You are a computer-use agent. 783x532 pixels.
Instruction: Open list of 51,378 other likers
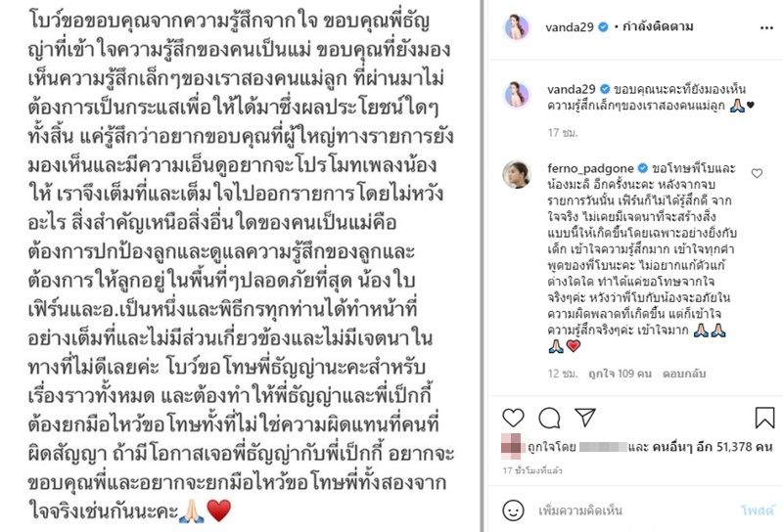pos(713,447)
